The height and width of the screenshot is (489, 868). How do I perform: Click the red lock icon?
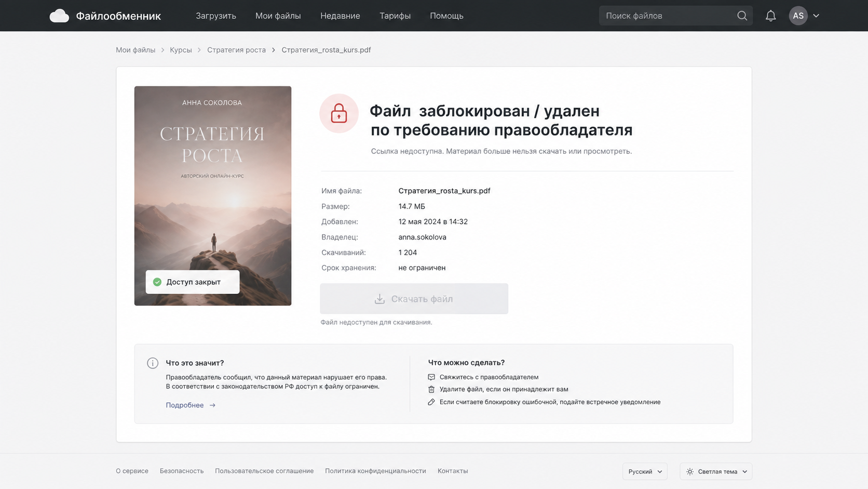(339, 113)
